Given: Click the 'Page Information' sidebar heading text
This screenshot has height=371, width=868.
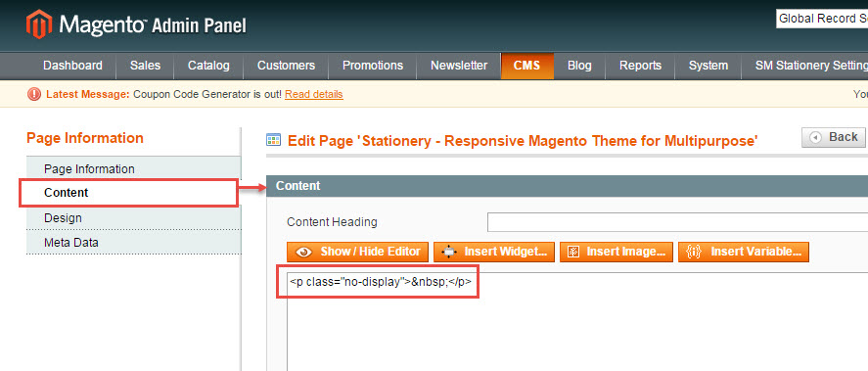Looking at the screenshot, I should [x=85, y=138].
